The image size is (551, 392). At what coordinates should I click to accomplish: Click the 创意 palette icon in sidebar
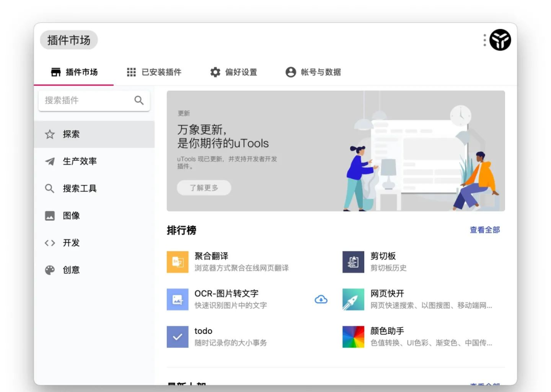(x=49, y=270)
